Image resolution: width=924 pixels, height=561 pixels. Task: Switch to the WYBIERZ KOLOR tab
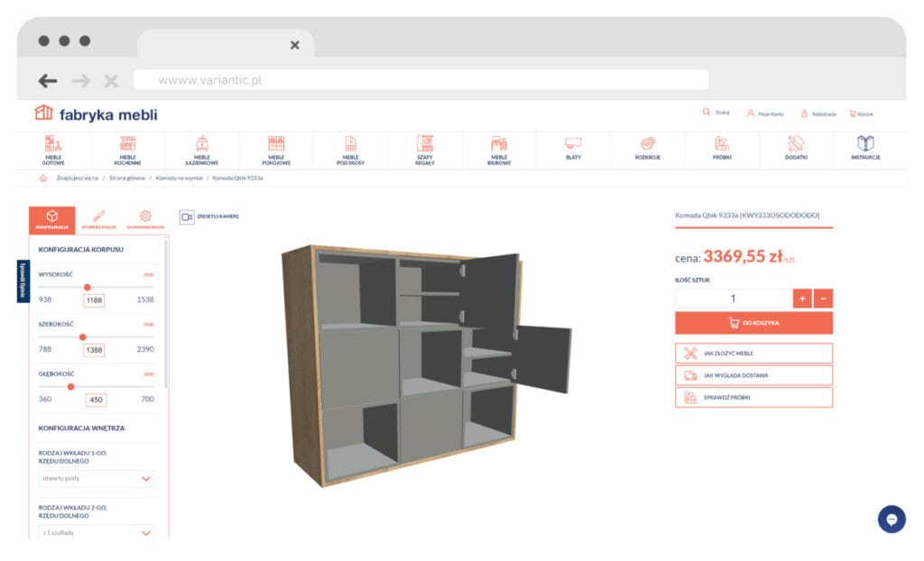point(100,216)
